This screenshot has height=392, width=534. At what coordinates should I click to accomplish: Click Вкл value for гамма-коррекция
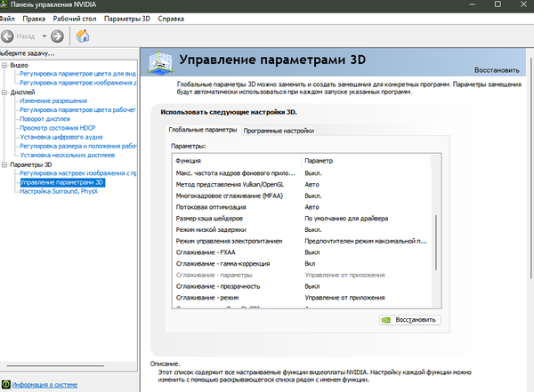[x=310, y=264]
